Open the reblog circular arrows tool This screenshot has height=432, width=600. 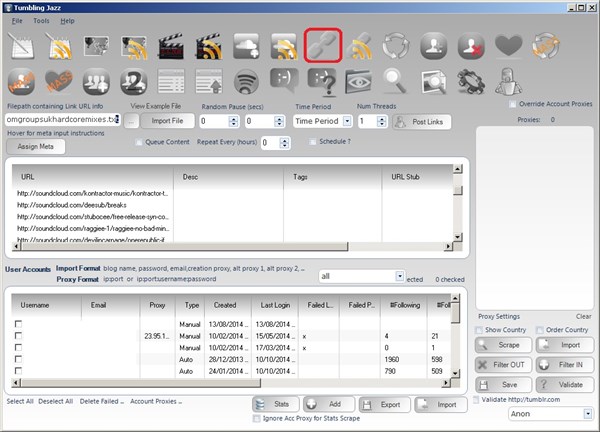396,46
